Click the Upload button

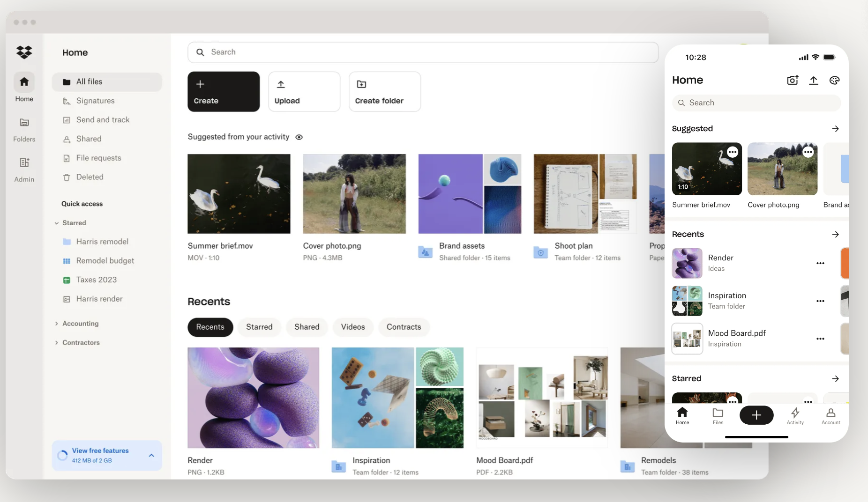click(304, 92)
